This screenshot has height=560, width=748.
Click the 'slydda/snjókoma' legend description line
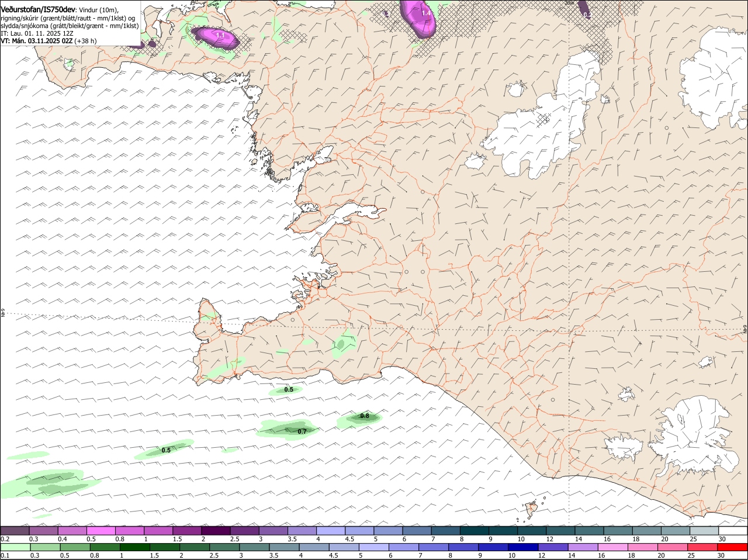pos(70,26)
